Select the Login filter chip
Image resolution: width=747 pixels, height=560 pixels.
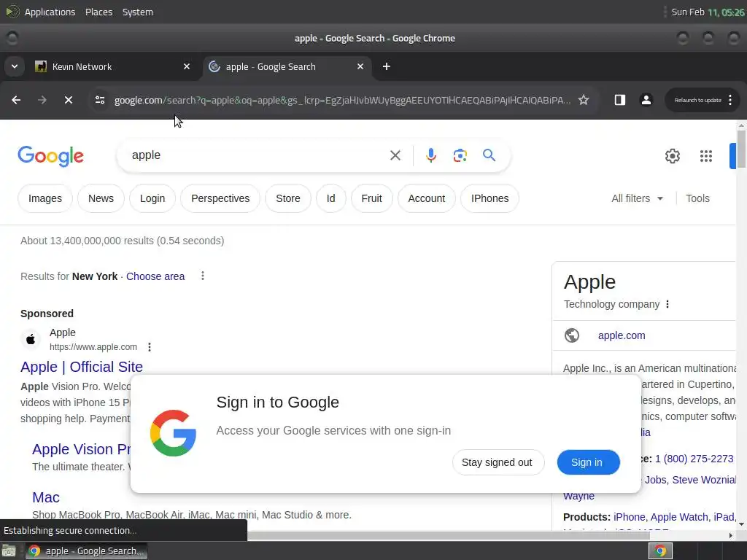coord(152,198)
